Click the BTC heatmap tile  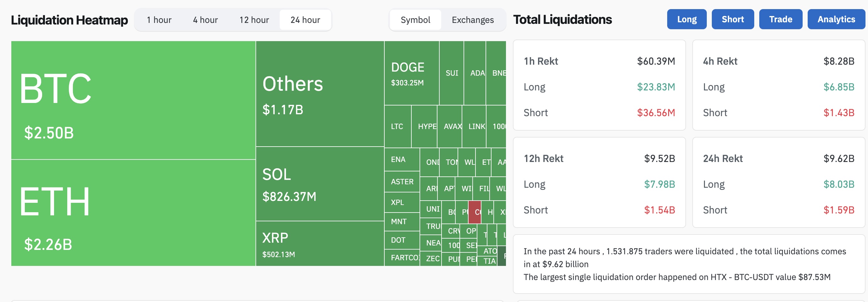click(x=133, y=100)
